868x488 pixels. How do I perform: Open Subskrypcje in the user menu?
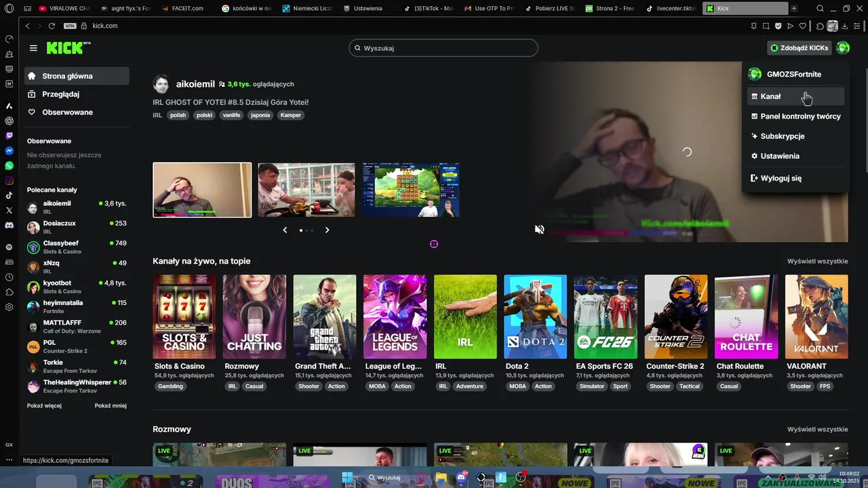[796, 136]
